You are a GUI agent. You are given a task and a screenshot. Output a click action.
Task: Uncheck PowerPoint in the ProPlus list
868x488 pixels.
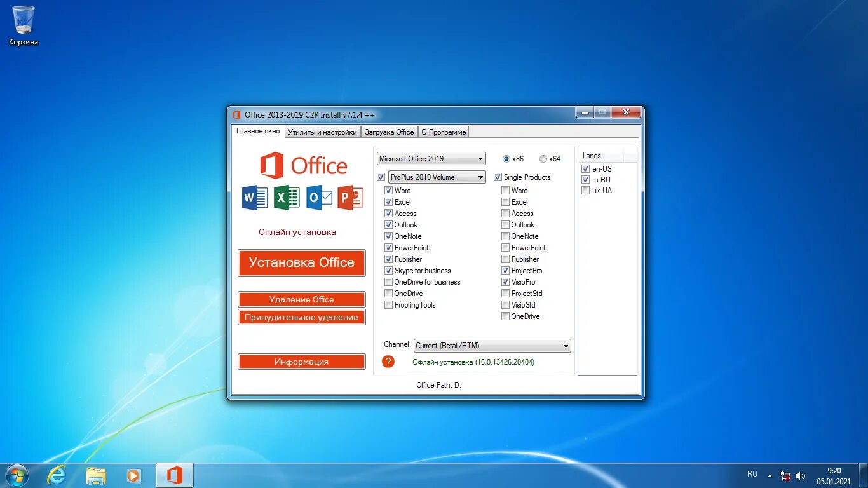[388, 248]
